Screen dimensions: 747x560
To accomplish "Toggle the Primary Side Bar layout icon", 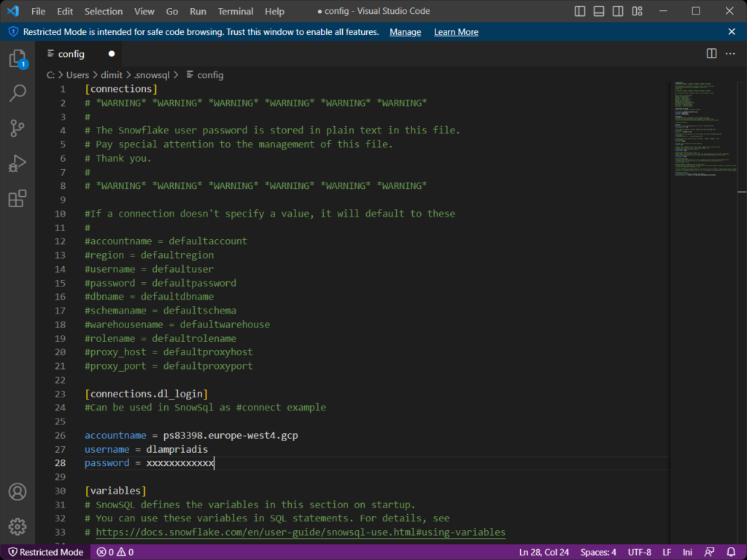I will pos(580,11).
